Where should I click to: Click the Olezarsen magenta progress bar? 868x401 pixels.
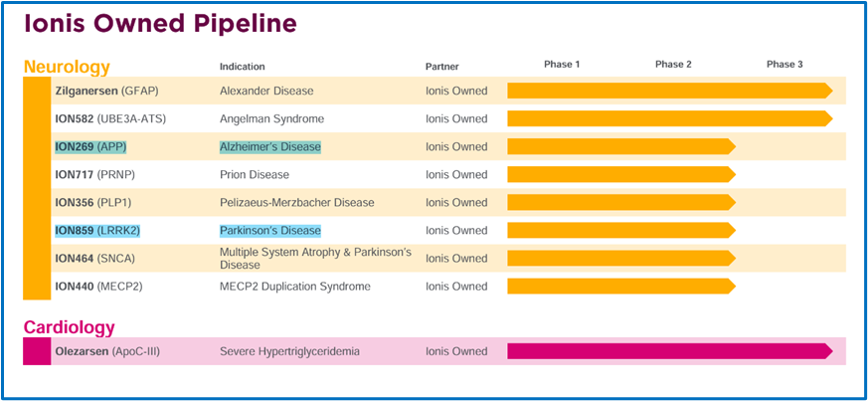(670, 351)
